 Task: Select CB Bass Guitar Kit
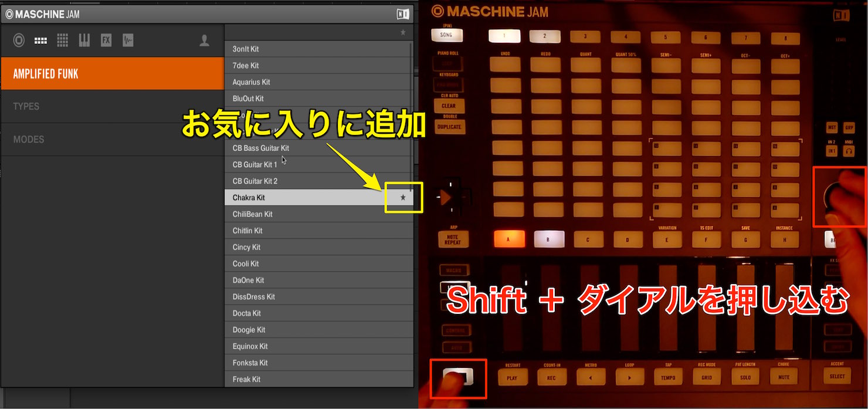318,148
